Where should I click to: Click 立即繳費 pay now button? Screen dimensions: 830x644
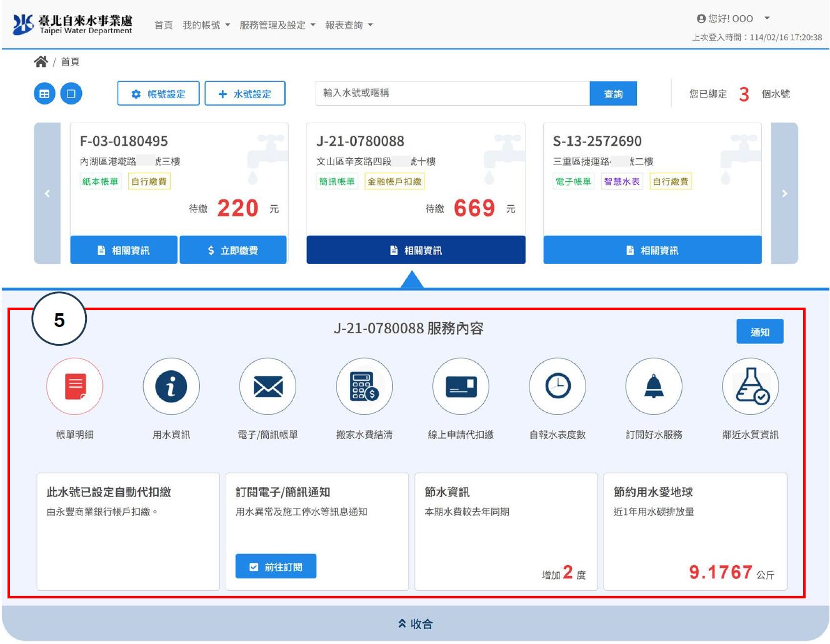click(x=233, y=250)
